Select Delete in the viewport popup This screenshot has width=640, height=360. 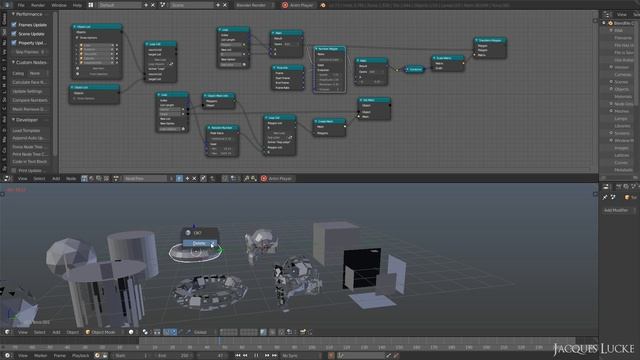(200, 243)
